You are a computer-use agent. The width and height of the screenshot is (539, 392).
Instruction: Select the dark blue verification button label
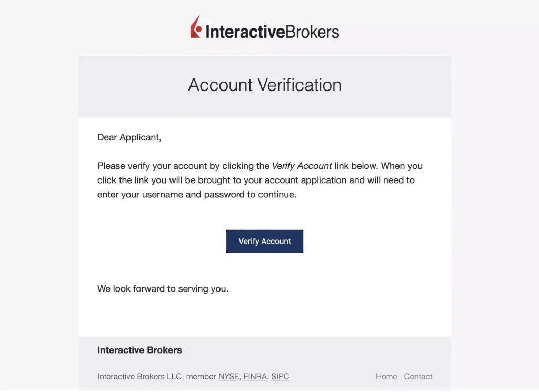265,241
